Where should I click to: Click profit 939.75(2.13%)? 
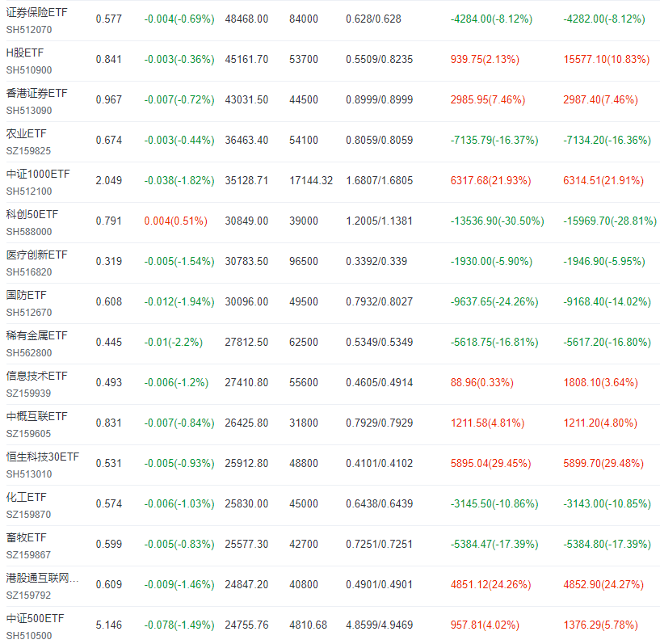click(485, 60)
